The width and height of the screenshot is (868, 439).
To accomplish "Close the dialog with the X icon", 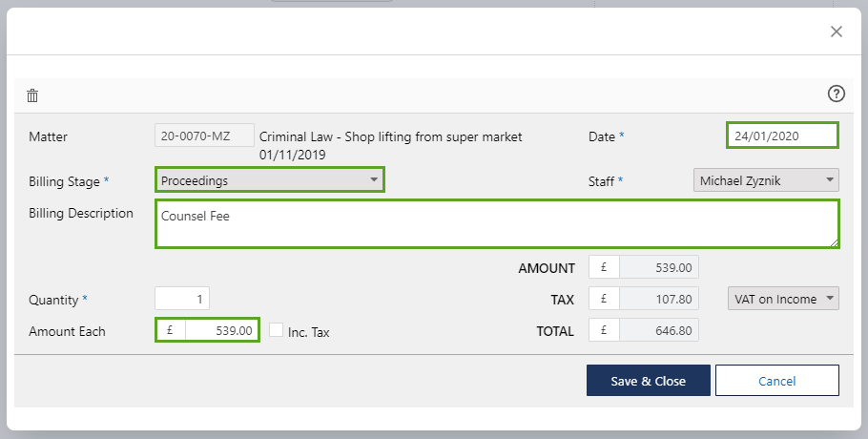I will coord(837,31).
